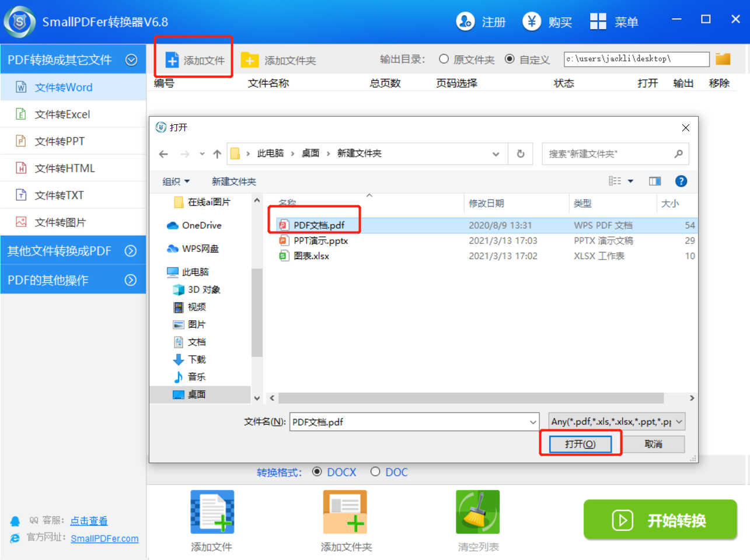Click the large 添加文件夹 folder icon at bottom

(345, 512)
